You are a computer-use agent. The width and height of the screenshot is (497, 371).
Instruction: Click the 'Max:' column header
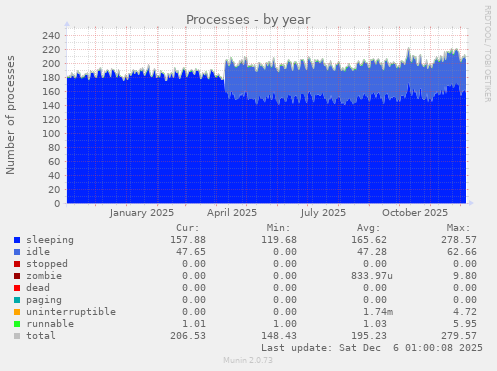(458, 228)
